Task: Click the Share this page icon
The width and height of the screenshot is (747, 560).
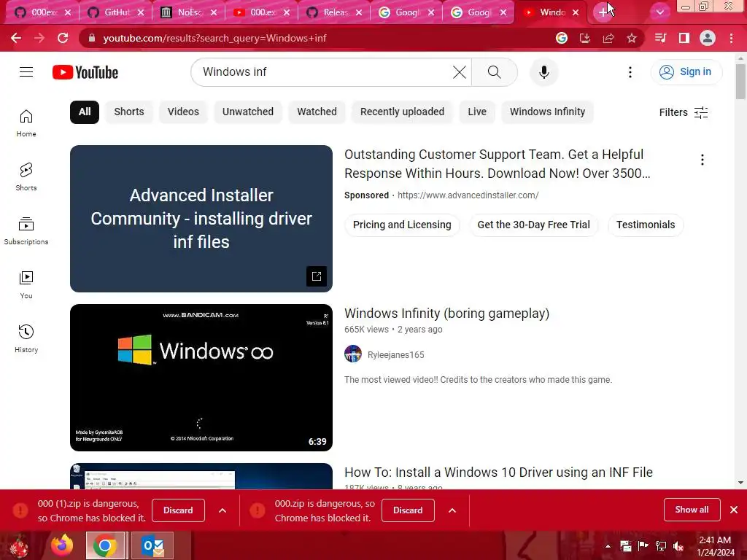Action: click(608, 38)
